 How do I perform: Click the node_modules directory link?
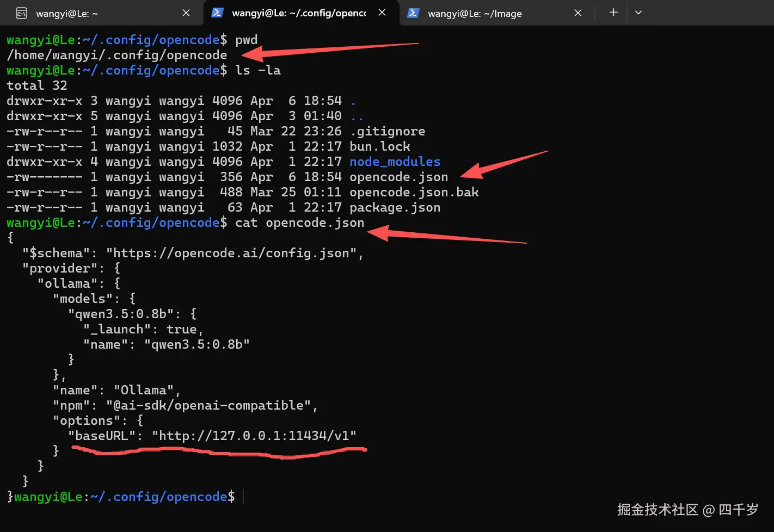(395, 162)
